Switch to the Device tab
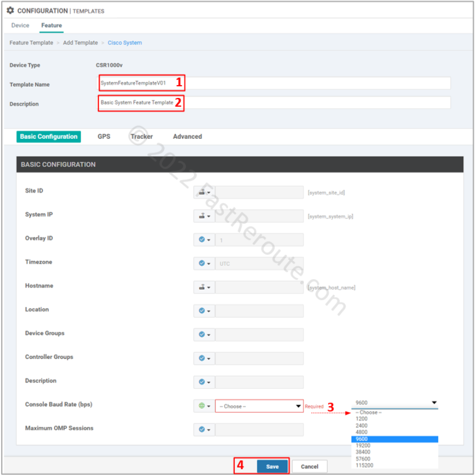The width and height of the screenshot is (476, 475). [x=20, y=25]
